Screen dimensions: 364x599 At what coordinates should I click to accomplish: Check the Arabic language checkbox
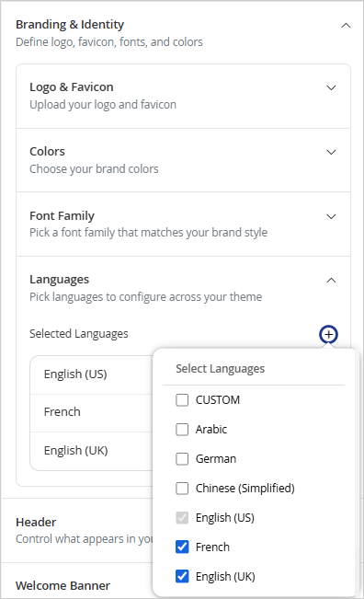click(x=182, y=430)
